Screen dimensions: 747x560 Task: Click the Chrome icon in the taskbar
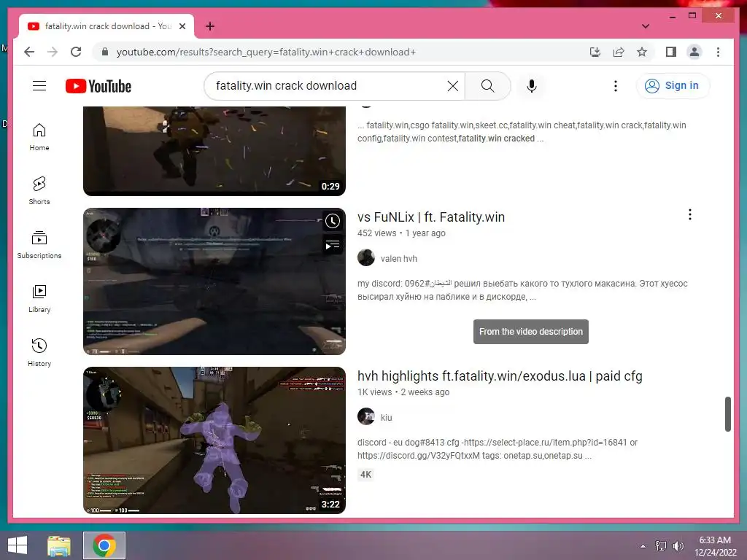click(104, 545)
